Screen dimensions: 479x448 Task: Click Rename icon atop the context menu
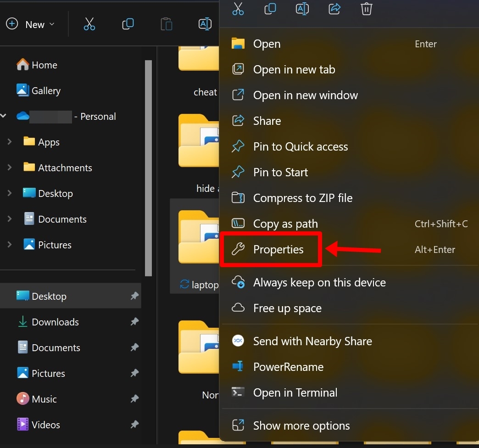coord(302,9)
